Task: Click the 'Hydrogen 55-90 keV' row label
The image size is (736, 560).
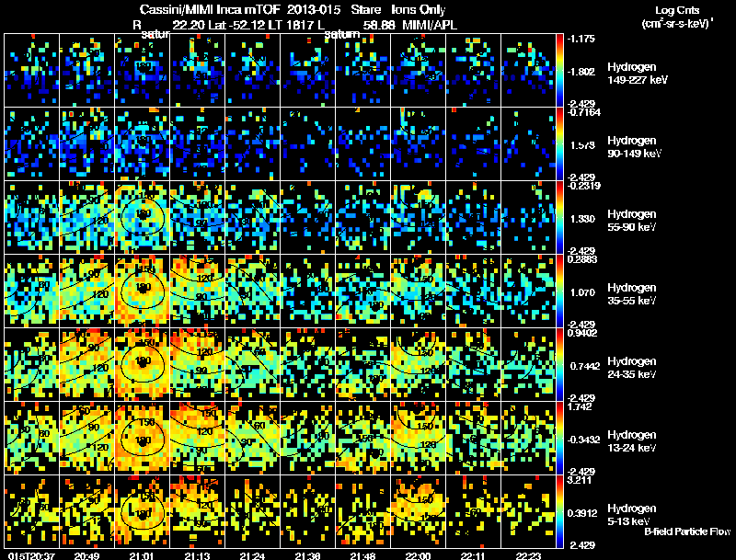Action: [x=632, y=221]
